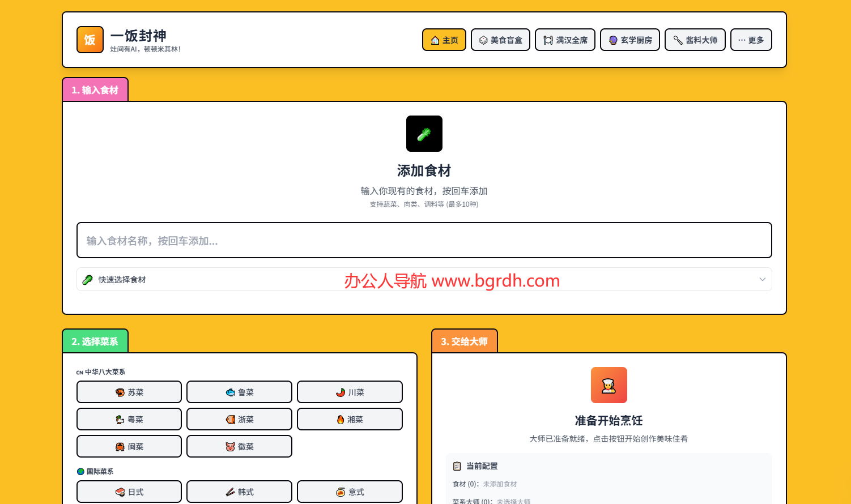Screen dimensions: 851x504
Task: Open the 美食盲盒 page
Action: click(x=500, y=40)
